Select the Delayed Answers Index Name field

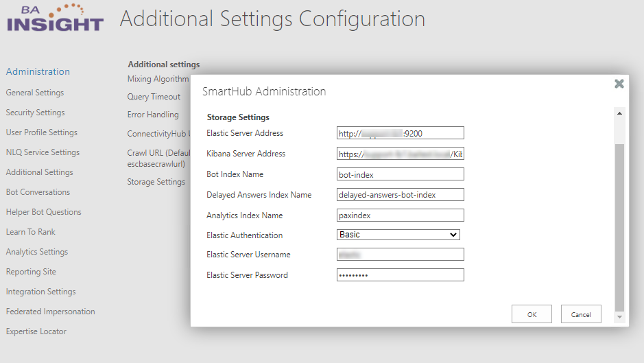pos(400,195)
